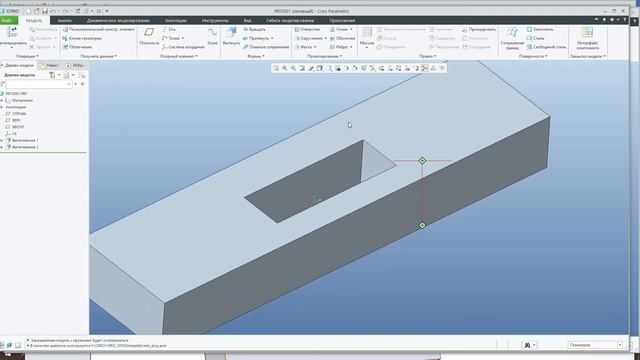640x360 pixels.
Task: Open the Получить данные group dropdown
Action: click(98, 56)
